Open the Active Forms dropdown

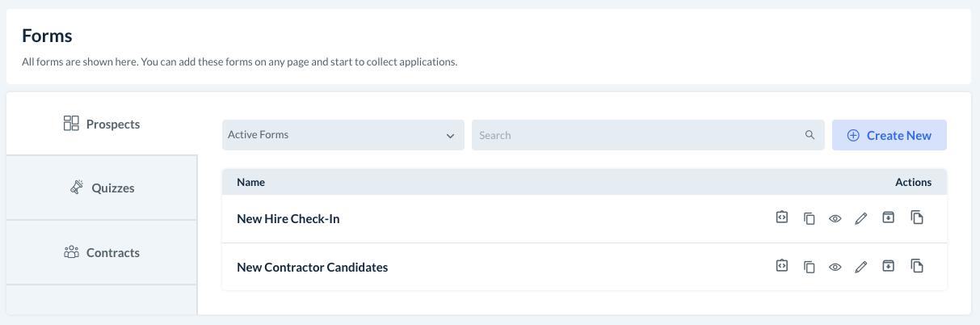point(343,135)
